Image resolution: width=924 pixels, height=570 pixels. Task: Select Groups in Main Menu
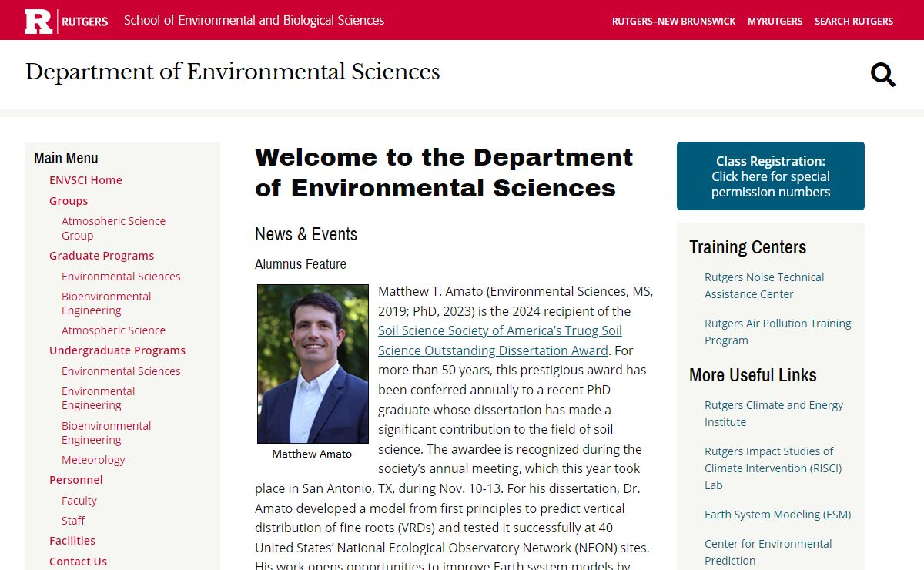pyautogui.click(x=69, y=201)
